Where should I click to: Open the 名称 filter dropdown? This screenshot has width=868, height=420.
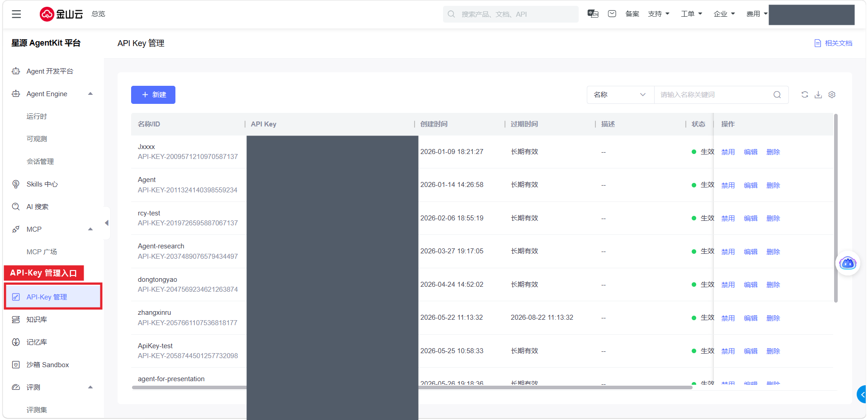[x=620, y=94]
